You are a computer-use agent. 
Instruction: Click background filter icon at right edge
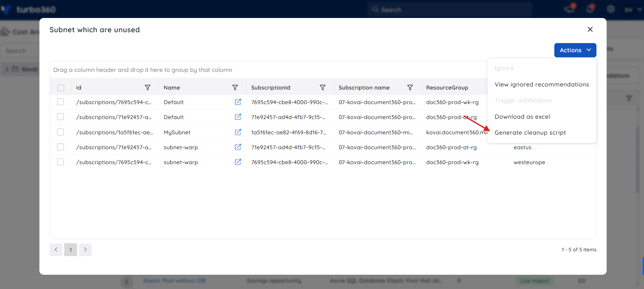click(629, 98)
